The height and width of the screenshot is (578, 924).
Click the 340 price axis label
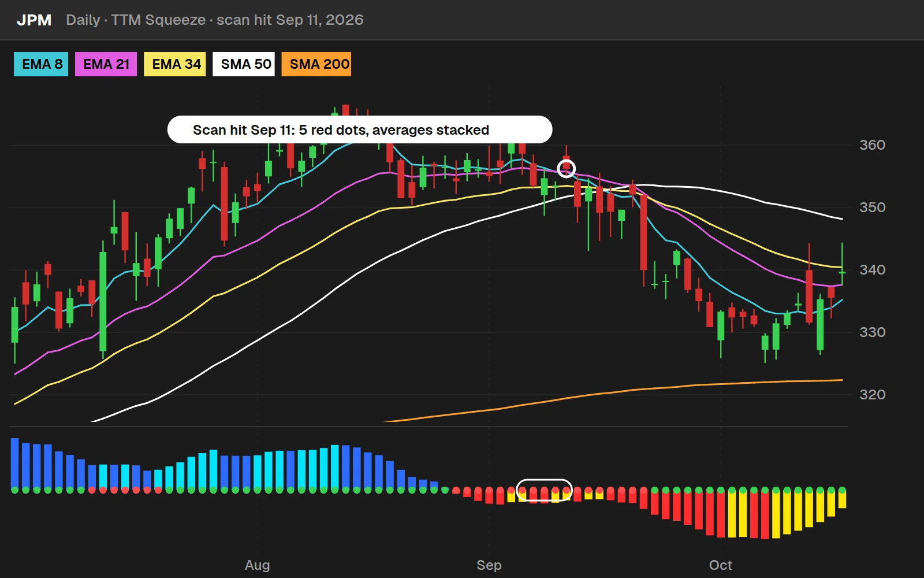[872, 270]
